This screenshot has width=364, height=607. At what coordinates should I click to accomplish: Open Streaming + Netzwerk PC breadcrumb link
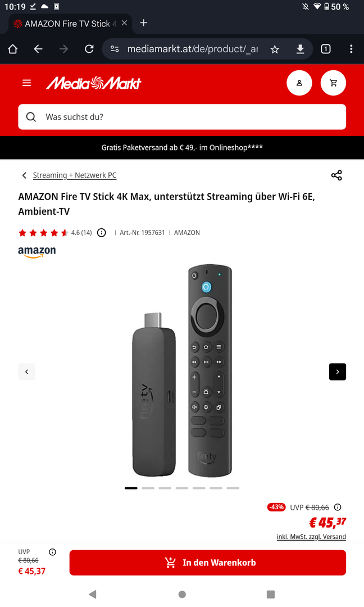(75, 175)
